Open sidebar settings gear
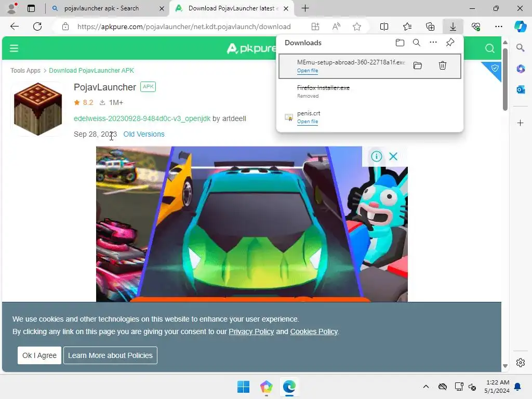This screenshot has width=532, height=399. point(521,362)
